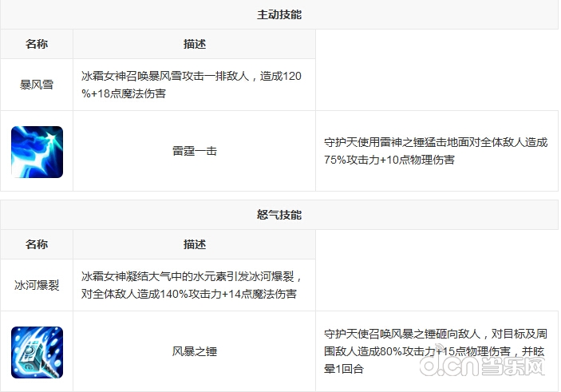Click 描述 header in the 主动技能 table
The image size is (561, 392).
pyautogui.click(x=194, y=44)
